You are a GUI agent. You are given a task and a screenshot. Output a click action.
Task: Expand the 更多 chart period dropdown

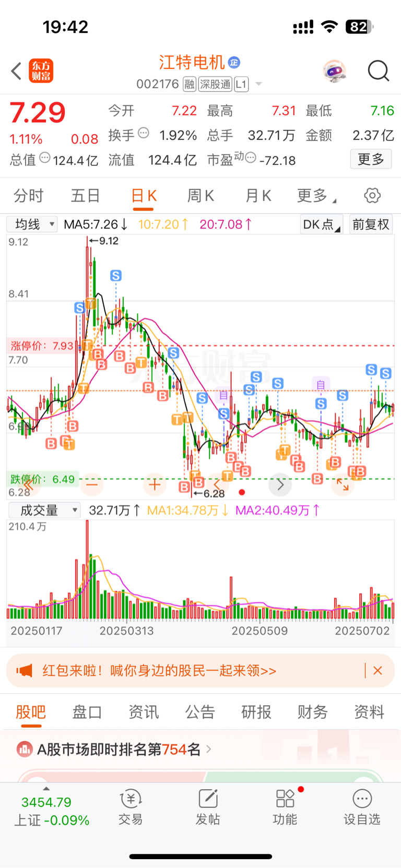(316, 196)
